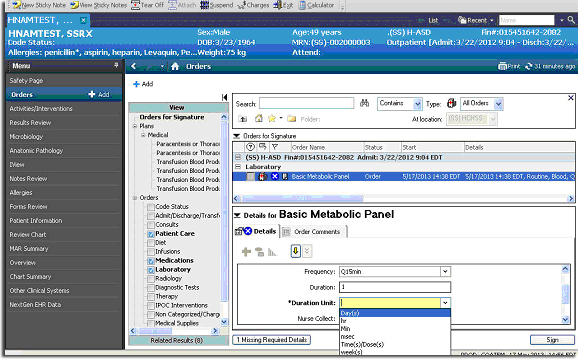
Task: Click the yellow down-arrow details icon
Action: pyautogui.click(x=295, y=251)
